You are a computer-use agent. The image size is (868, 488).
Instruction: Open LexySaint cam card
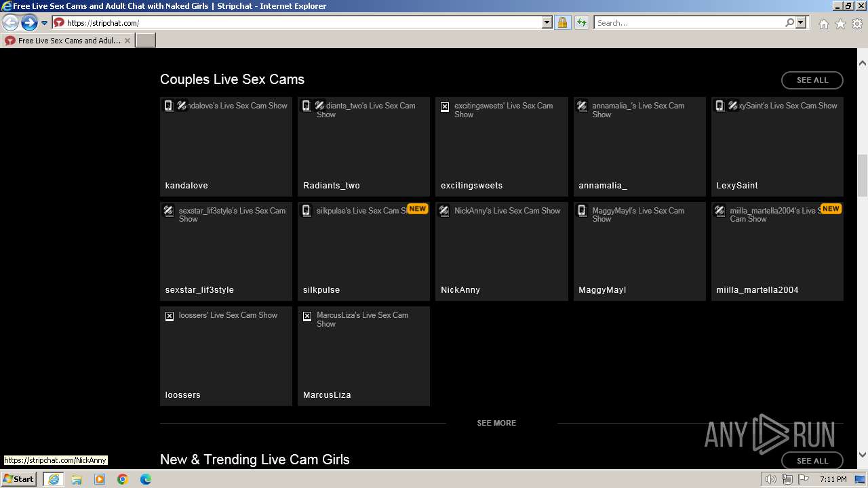777,146
